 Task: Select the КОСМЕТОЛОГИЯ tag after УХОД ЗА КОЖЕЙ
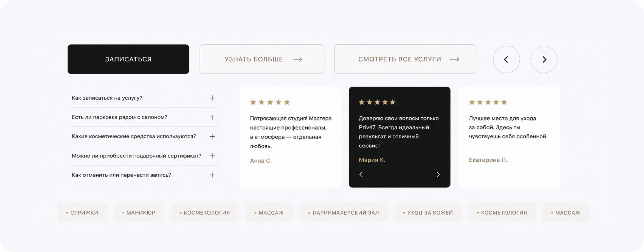[502, 213]
